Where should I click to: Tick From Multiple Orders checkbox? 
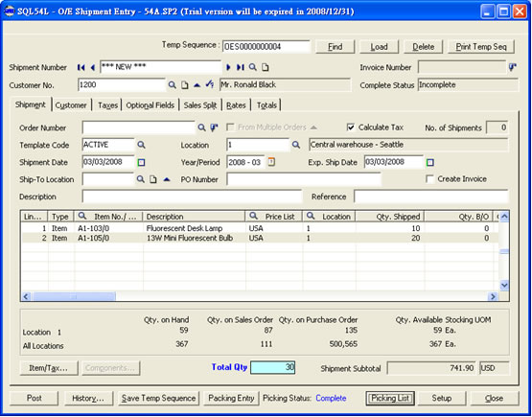coord(230,127)
